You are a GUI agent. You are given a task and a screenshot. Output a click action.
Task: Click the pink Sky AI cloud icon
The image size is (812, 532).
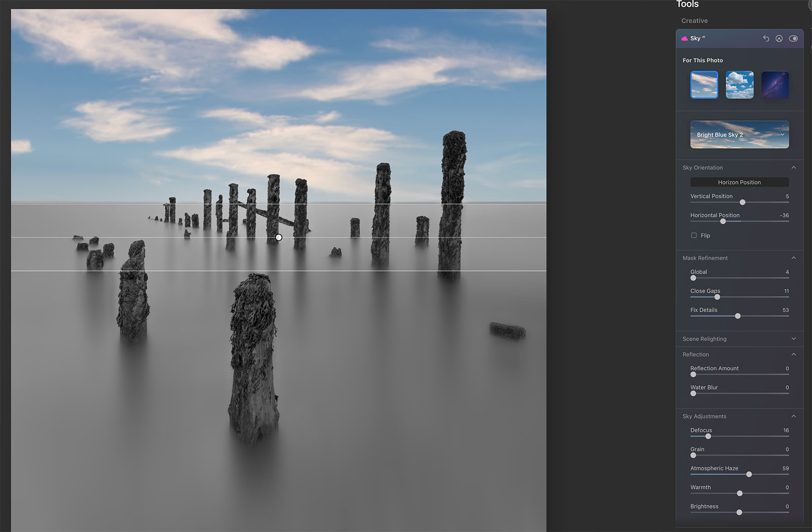[x=685, y=39]
